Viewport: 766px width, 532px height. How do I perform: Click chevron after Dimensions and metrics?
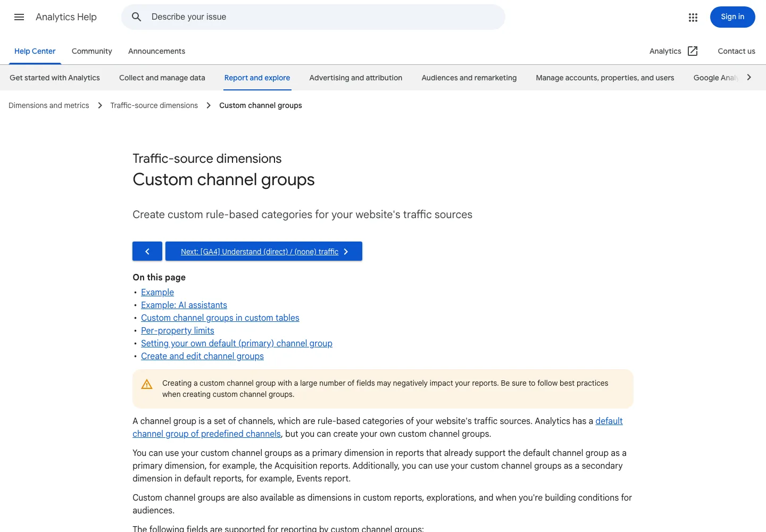(x=100, y=105)
